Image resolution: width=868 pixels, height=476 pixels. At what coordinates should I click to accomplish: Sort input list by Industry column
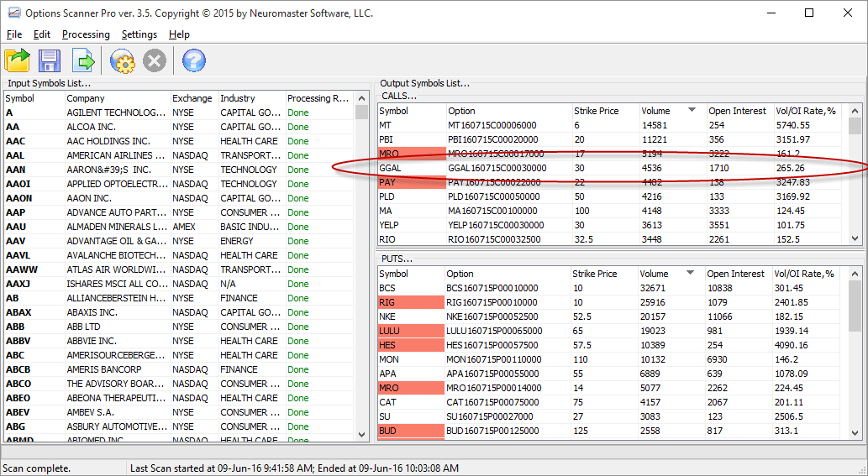(x=252, y=98)
